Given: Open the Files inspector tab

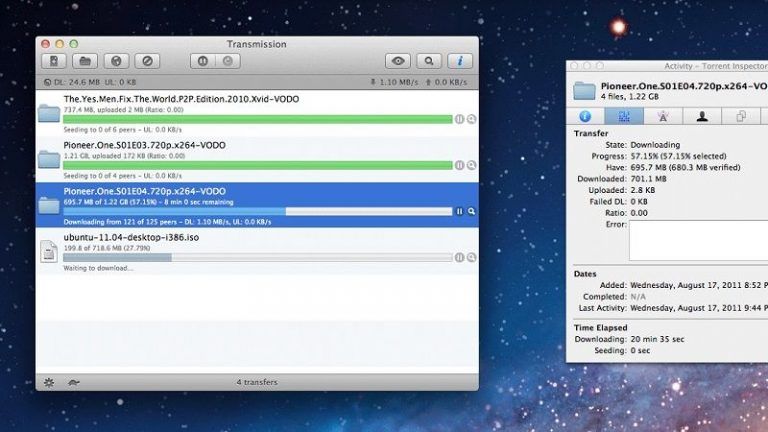Looking at the screenshot, I should [x=741, y=117].
